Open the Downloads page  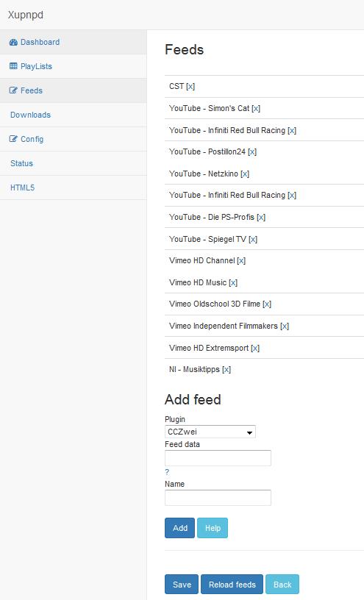pyautogui.click(x=73, y=115)
